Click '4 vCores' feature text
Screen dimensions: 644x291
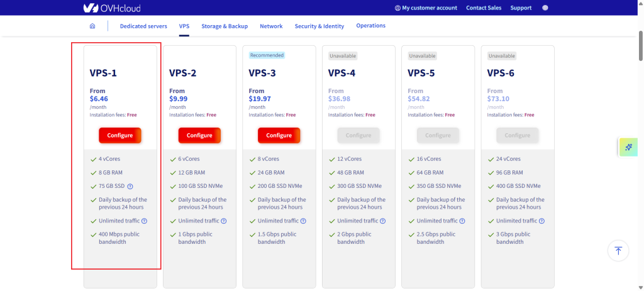click(x=109, y=159)
